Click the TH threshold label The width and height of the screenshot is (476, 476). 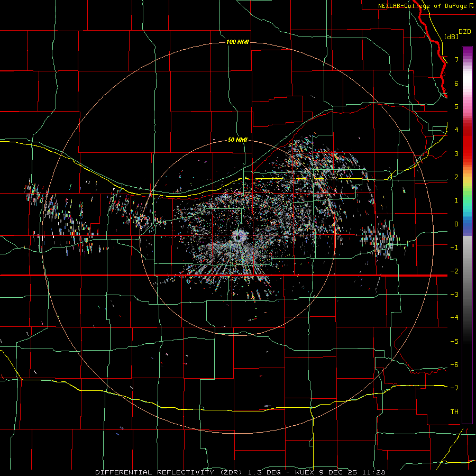454,411
